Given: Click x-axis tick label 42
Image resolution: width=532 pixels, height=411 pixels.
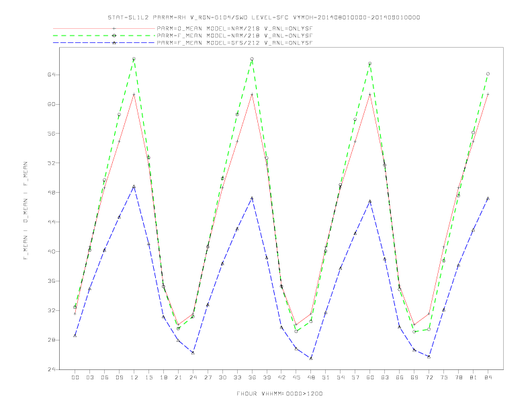Looking at the screenshot, I should point(281,377).
